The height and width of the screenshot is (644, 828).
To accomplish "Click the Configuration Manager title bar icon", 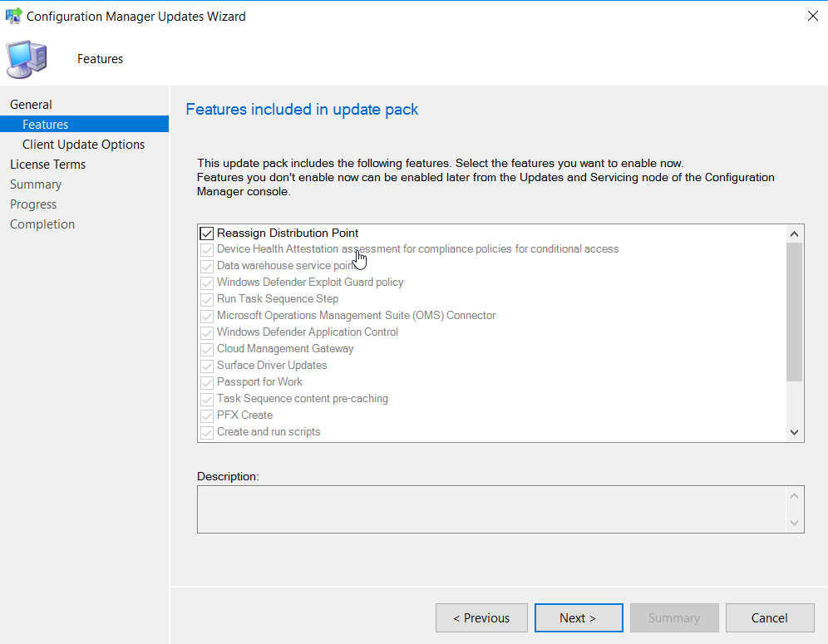I will pos(14,16).
